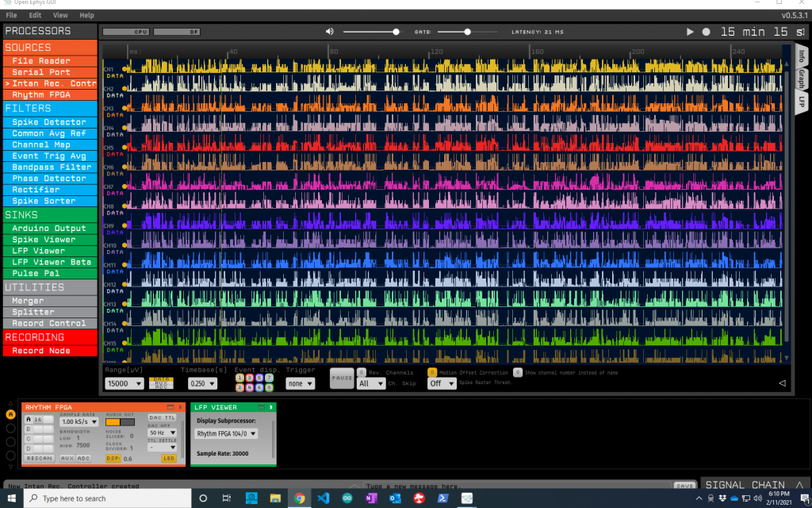Toggle Median Offset Correction
This screenshot has width=812, height=508.
point(432,371)
